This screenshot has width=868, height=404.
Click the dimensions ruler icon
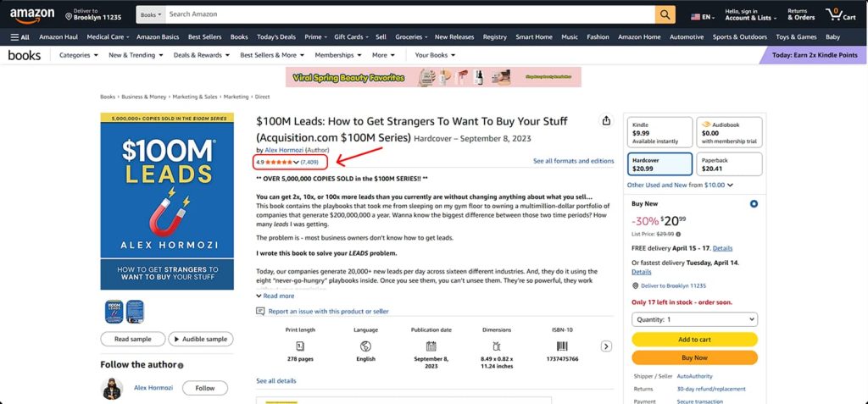coord(497,346)
